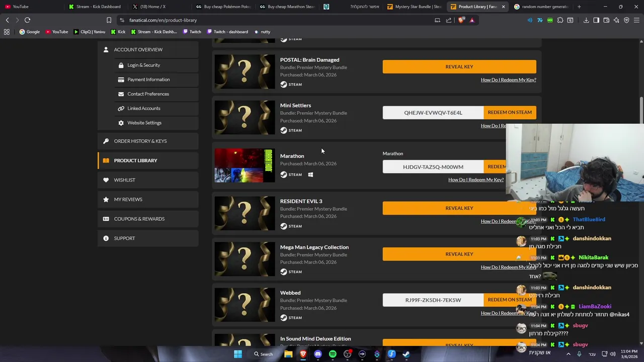Viewport: 644px width, 362px height.
Task: Open the Wishlist section
Action: point(148,180)
